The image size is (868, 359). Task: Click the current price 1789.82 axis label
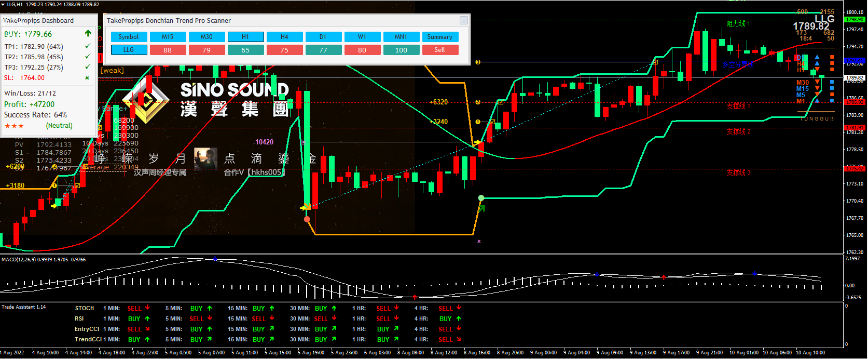coord(855,77)
